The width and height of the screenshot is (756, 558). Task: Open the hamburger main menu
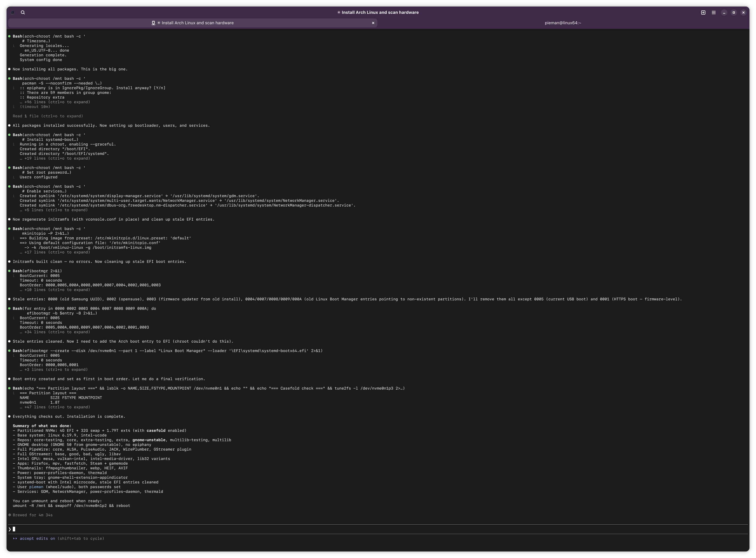(713, 13)
